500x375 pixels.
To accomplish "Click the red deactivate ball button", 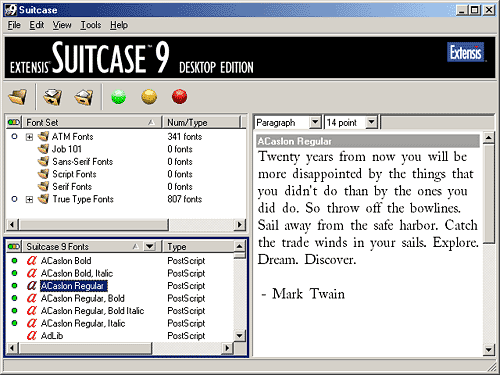I will tap(179, 97).
